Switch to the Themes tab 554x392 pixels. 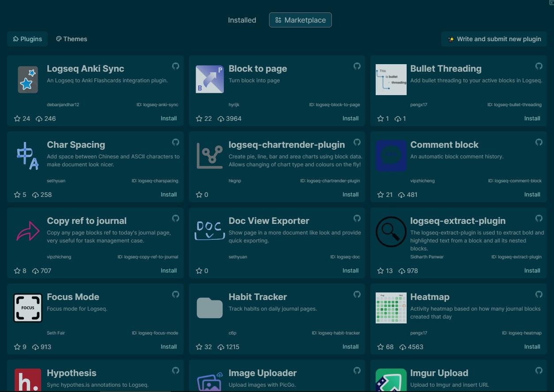(x=71, y=39)
